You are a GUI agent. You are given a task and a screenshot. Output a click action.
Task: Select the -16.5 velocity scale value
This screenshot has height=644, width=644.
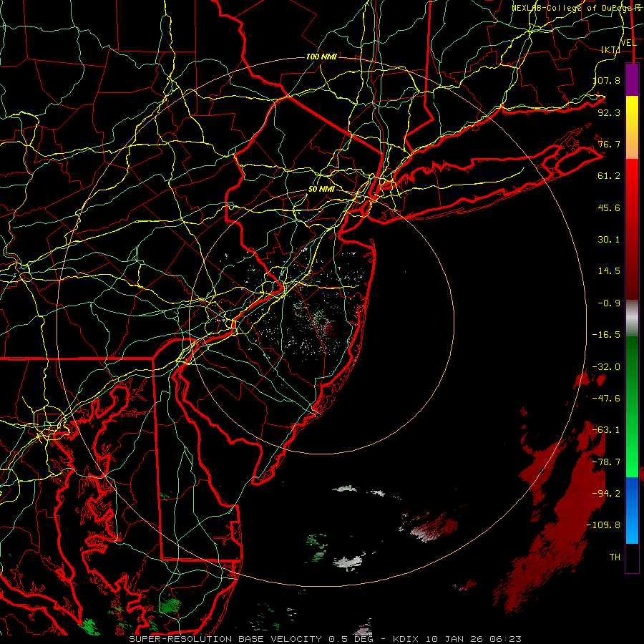point(606,335)
